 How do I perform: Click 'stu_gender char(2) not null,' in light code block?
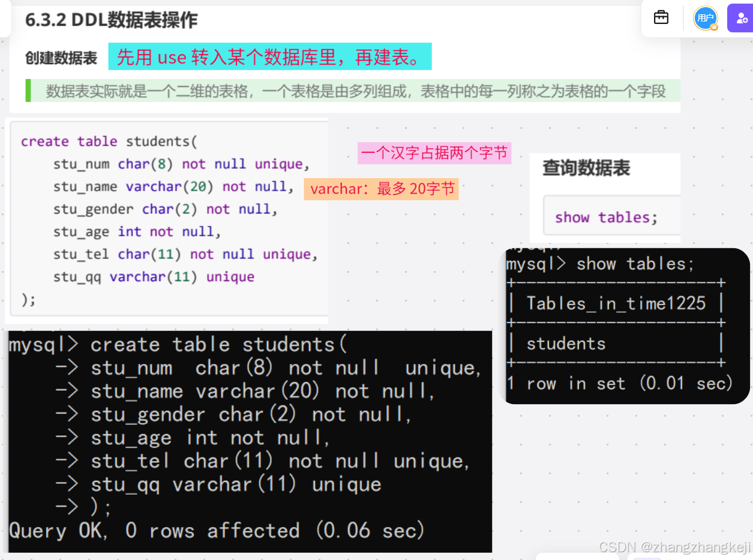point(166,209)
